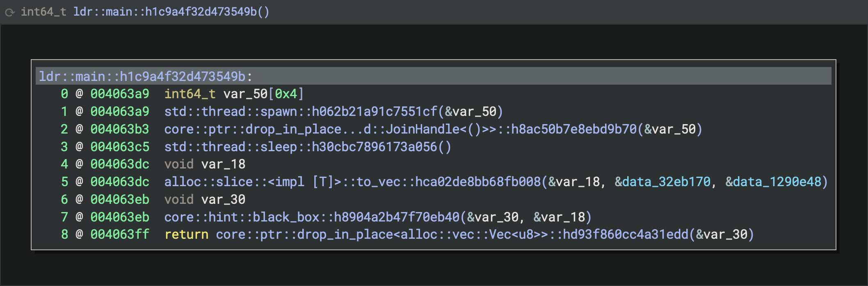Select address 004063c5 on instruction 3
The height and width of the screenshot is (286, 868).
point(120,147)
